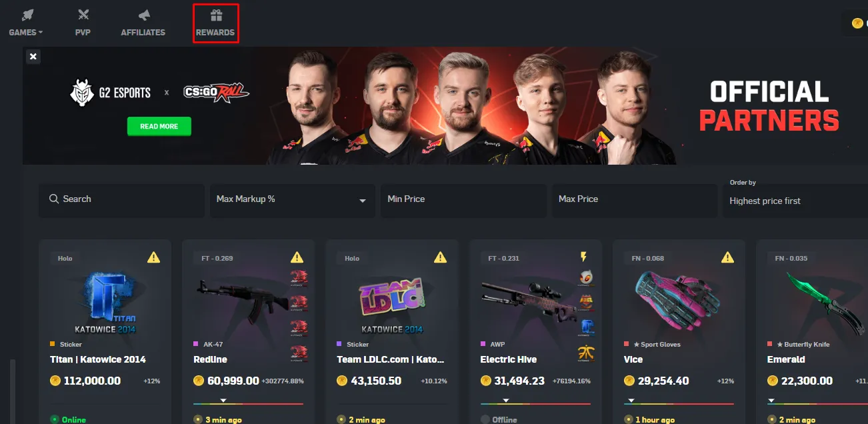Click the Fnatic sticker on AWP card
Screen dimensions: 868x424
(586, 353)
